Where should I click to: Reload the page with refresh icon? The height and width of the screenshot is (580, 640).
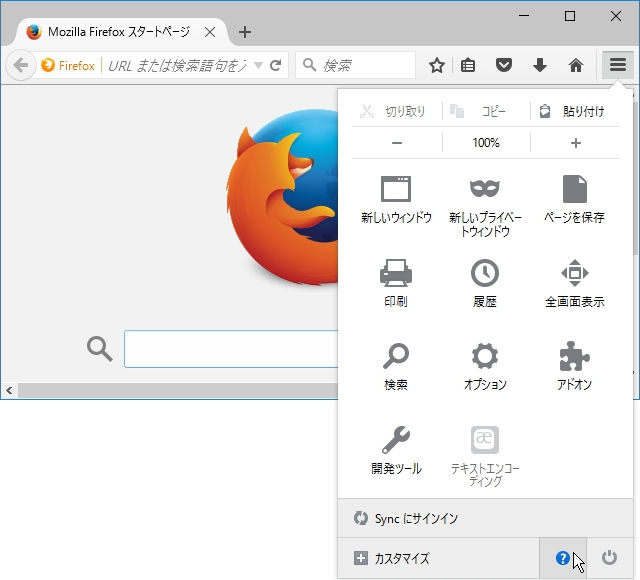click(x=276, y=65)
